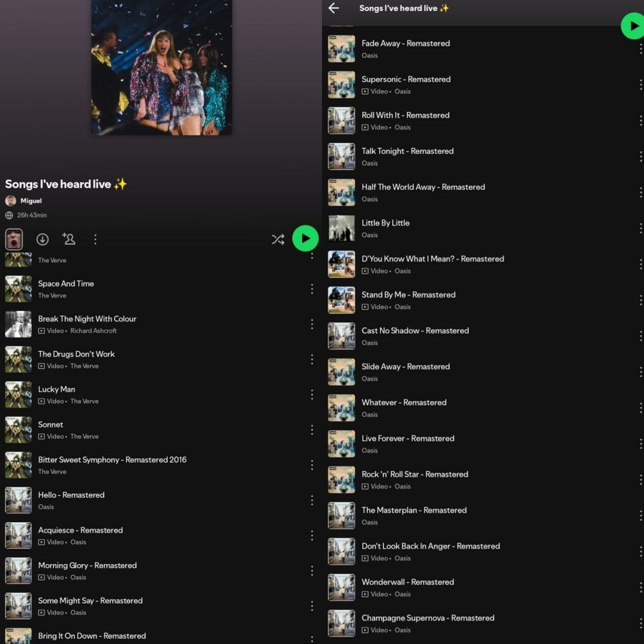Play Cast No Shadow - Remastered
644x644 pixels.
483,336
